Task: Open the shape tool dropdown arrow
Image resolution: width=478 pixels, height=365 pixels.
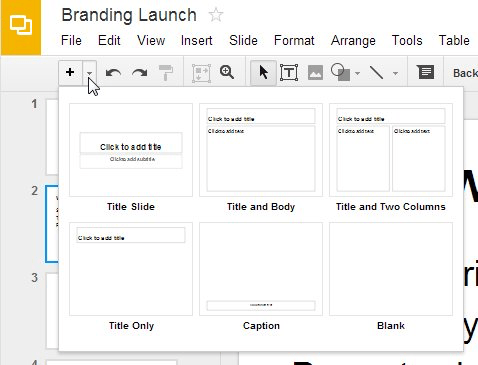Action: (x=357, y=73)
